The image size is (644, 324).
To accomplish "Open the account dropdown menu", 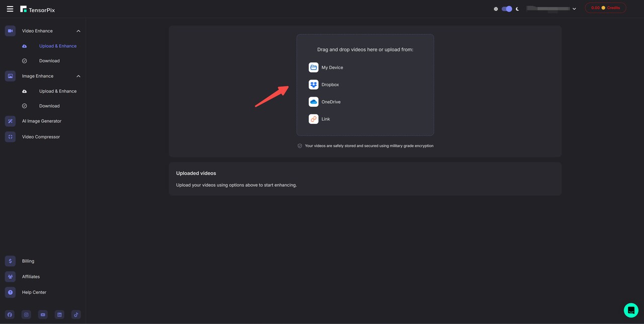I will (x=551, y=9).
